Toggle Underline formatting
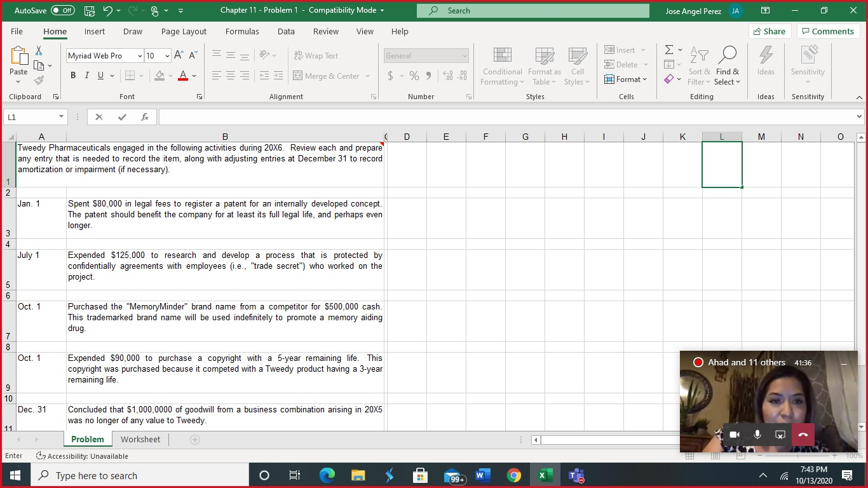Screen dimensions: 868x488 coord(100,75)
